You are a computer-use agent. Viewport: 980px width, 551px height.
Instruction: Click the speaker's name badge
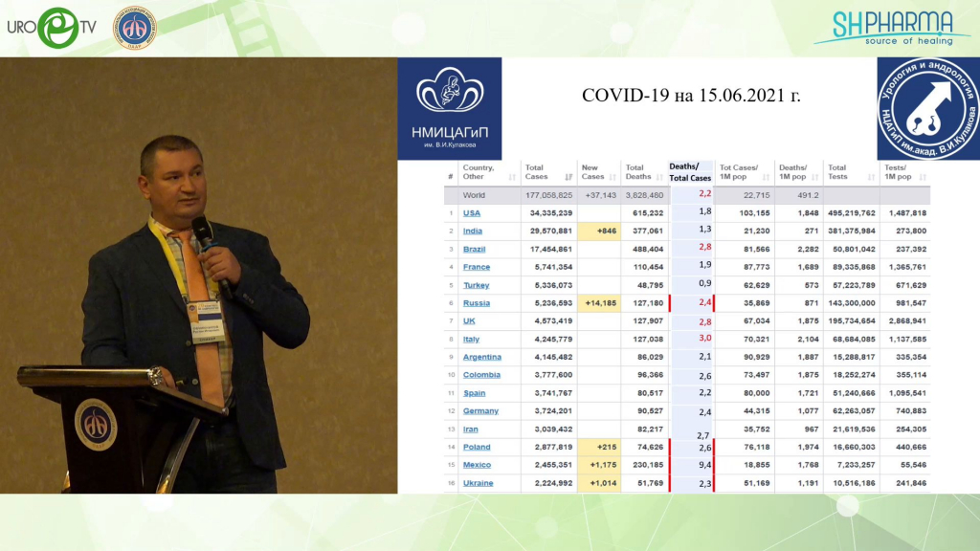(x=204, y=312)
